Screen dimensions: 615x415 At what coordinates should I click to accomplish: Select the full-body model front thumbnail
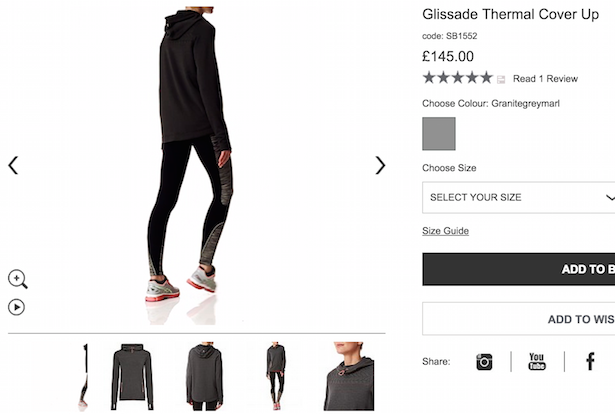coord(276,376)
